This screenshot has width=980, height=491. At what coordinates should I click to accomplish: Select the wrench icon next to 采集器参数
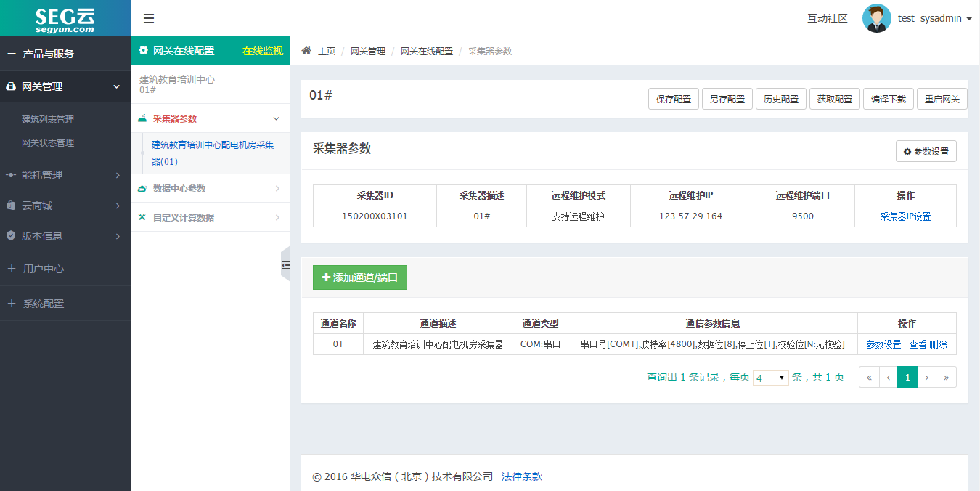142,118
